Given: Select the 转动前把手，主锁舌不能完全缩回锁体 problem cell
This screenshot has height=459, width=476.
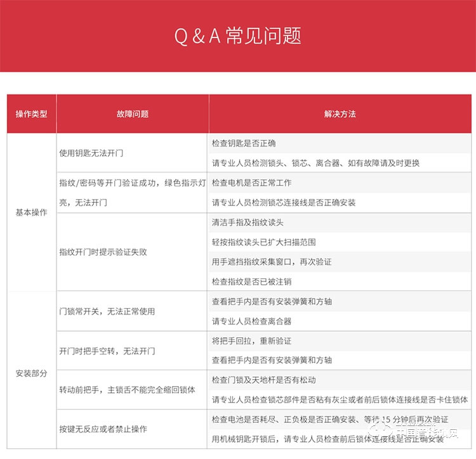Looking at the screenshot, I should click(127, 389).
